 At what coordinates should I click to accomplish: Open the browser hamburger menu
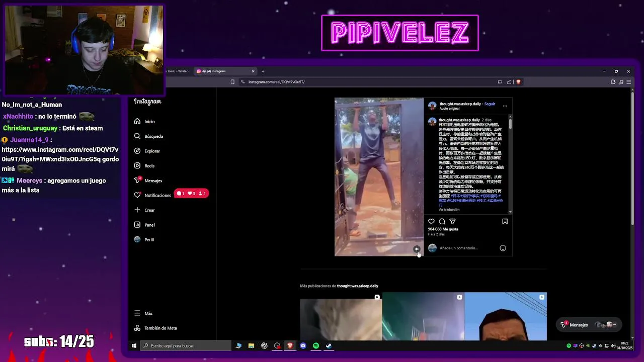click(x=629, y=82)
